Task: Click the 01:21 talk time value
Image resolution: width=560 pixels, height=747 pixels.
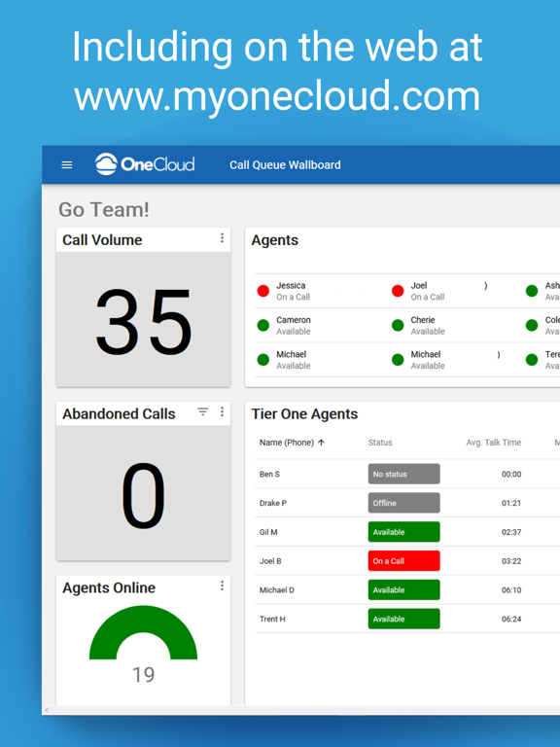Action: [x=511, y=503]
